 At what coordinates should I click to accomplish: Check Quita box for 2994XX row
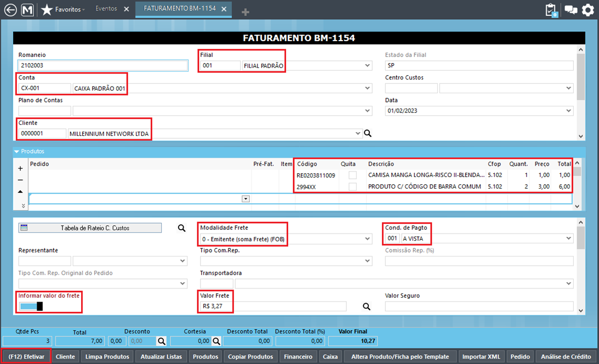tap(352, 187)
